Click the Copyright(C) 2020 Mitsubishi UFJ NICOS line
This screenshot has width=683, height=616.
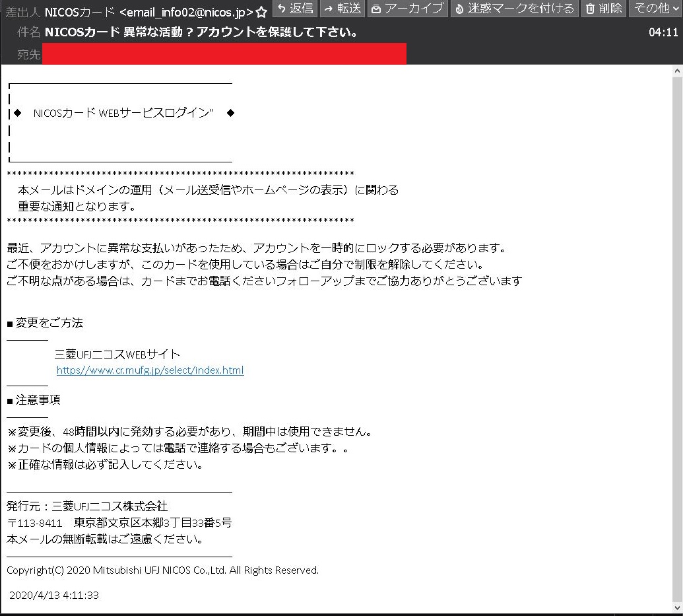pyautogui.click(x=162, y=570)
